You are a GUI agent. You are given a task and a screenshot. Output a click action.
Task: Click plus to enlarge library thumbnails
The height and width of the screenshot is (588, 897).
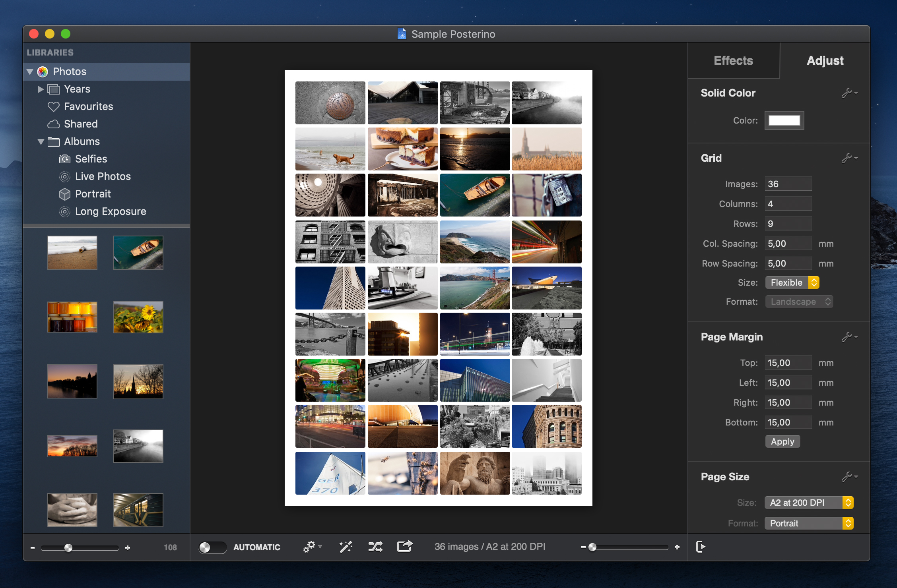click(x=128, y=548)
